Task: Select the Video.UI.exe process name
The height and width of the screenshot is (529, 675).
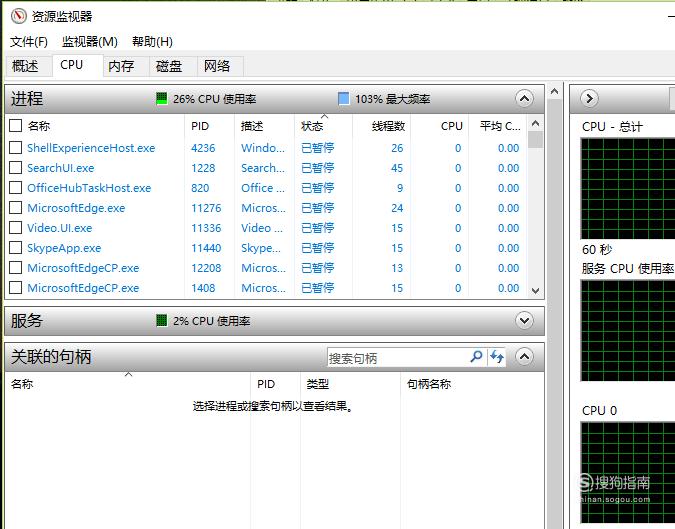Action: click(59, 228)
